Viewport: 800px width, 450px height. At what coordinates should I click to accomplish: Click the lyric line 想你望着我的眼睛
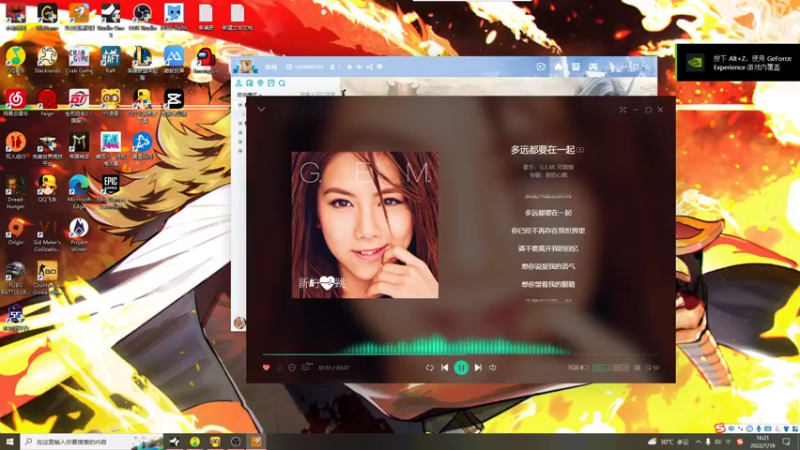click(548, 284)
